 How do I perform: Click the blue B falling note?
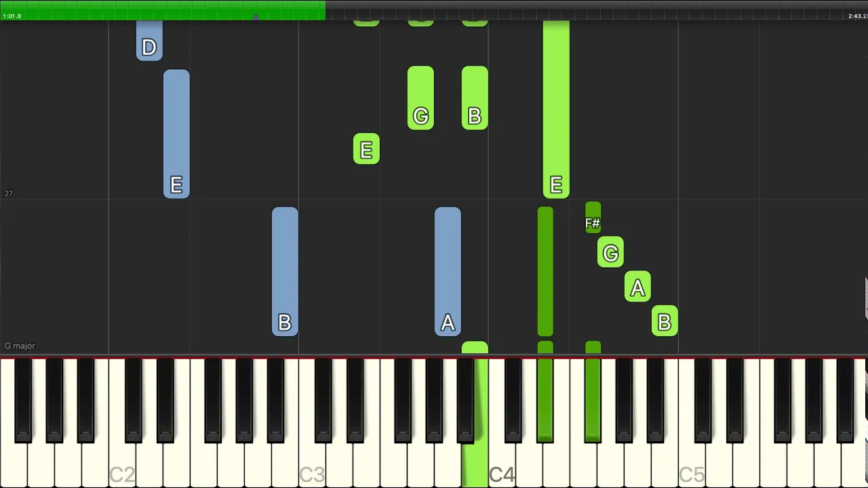285,271
